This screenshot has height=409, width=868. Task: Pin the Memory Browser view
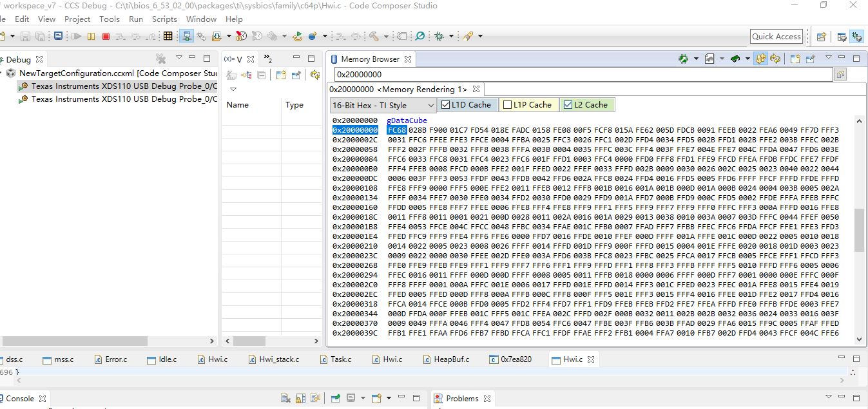811,59
